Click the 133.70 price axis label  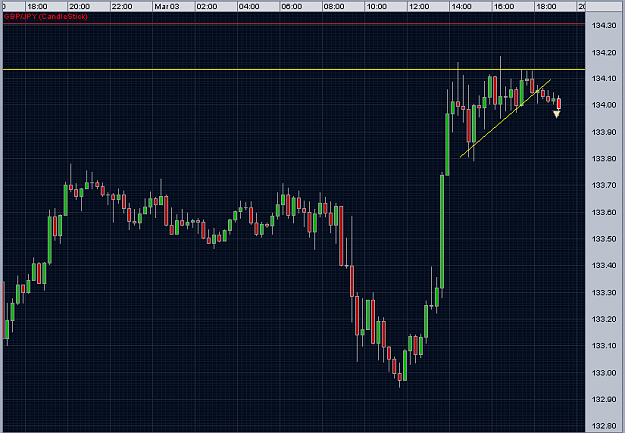click(604, 185)
